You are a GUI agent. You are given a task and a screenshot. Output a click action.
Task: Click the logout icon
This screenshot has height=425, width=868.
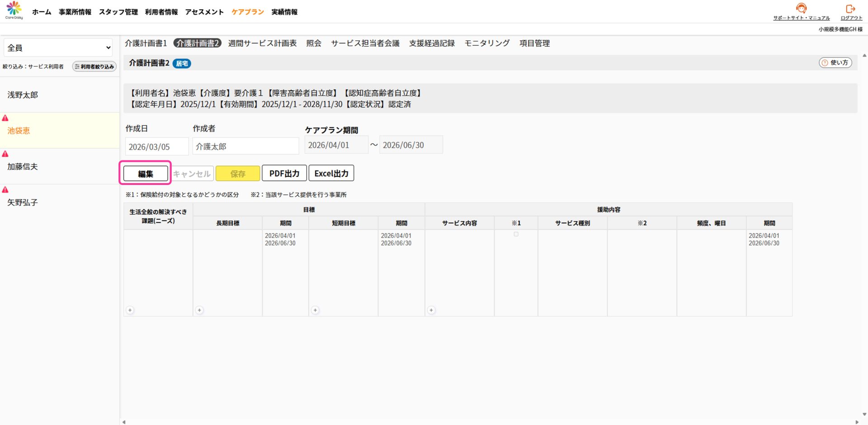click(850, 9)
